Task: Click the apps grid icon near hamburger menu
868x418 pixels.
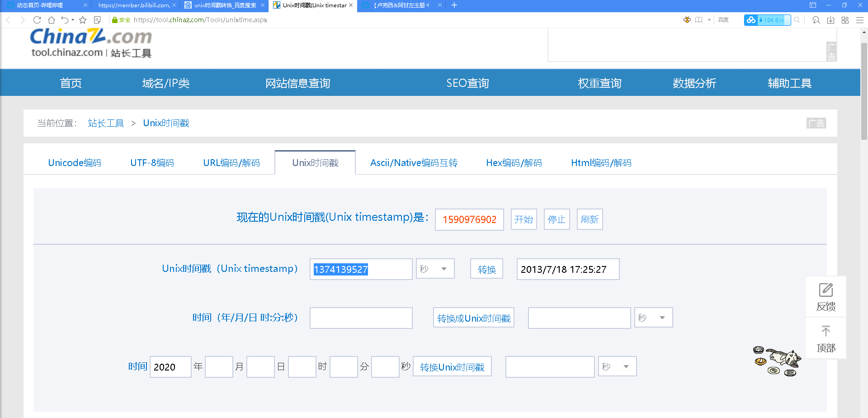Action: coord(845,20)
